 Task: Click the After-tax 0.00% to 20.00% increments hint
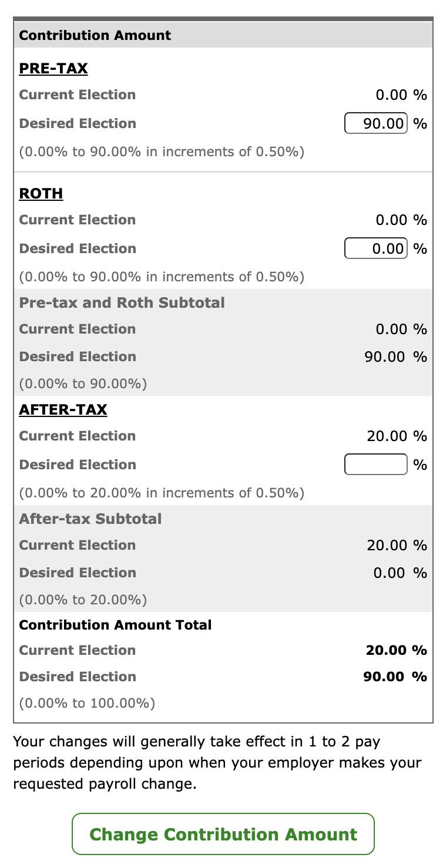point(162,493)
